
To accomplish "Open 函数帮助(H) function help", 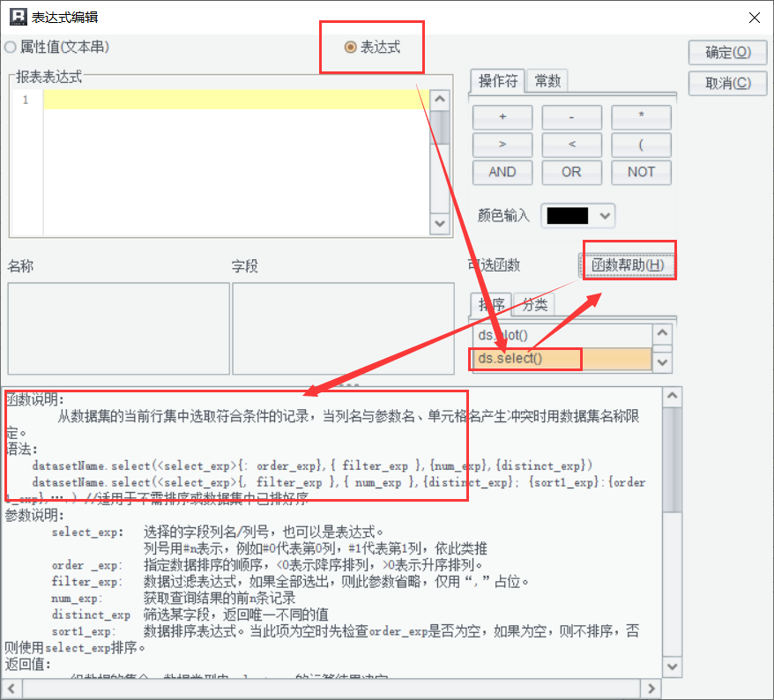I will tap(628, 265).
